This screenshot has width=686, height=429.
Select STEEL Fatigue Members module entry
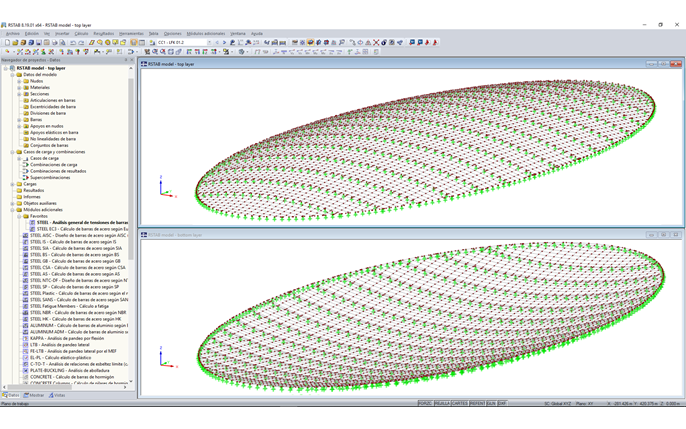(69, 306)
